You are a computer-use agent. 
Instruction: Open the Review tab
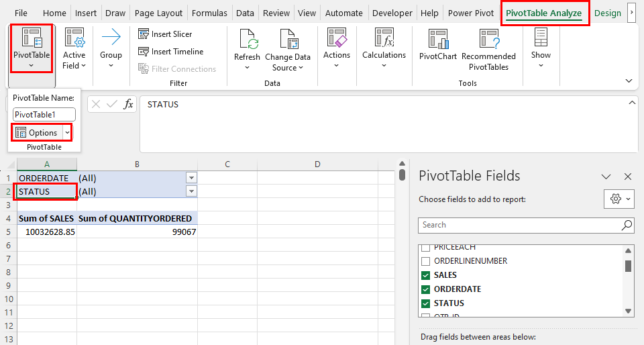[x=276, y=13]
